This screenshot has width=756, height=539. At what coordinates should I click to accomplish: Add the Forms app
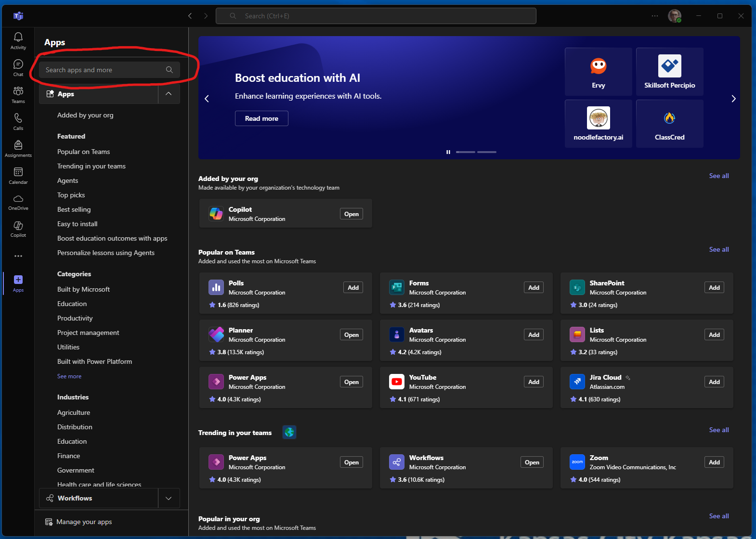(534, 287)
